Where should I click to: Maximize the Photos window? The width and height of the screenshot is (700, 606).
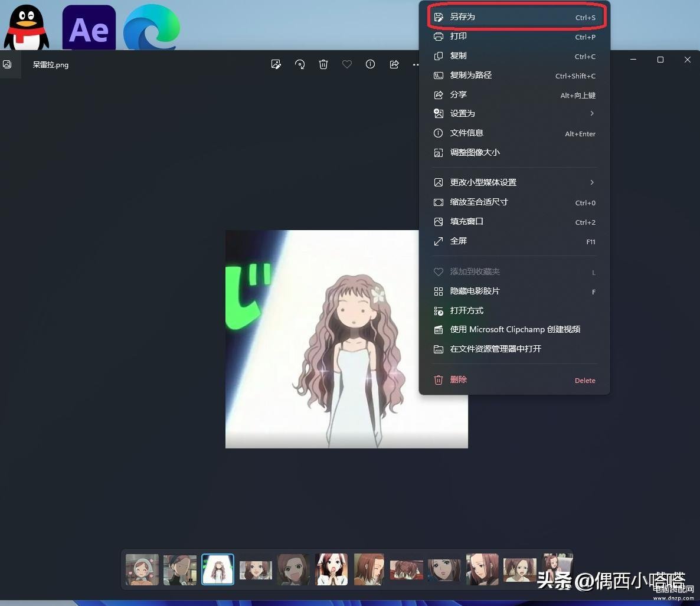pyautogui.click(x=660, y=60)
